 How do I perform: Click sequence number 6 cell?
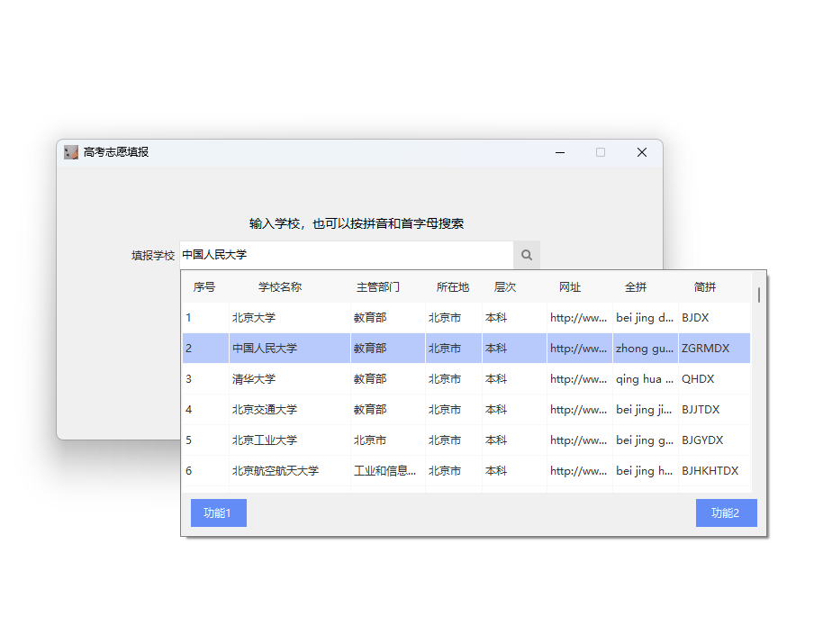click(205, 471)
